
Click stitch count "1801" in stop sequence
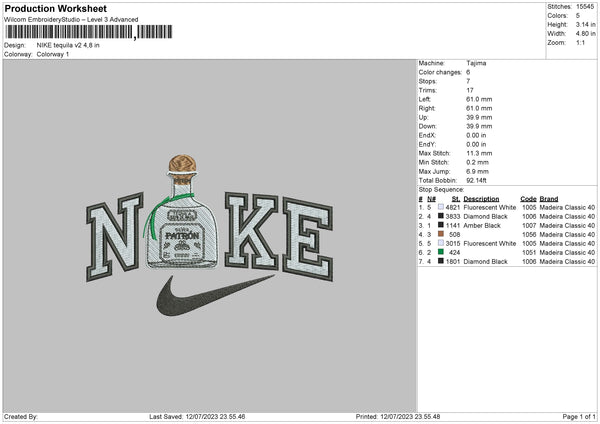453,261
